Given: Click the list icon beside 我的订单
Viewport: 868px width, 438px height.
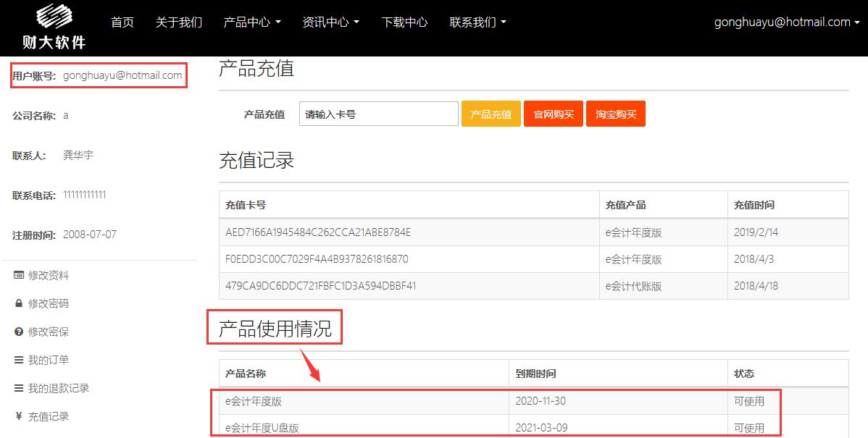Looking at the screenshot, I should pyautogui.click(x=19, y=360).
